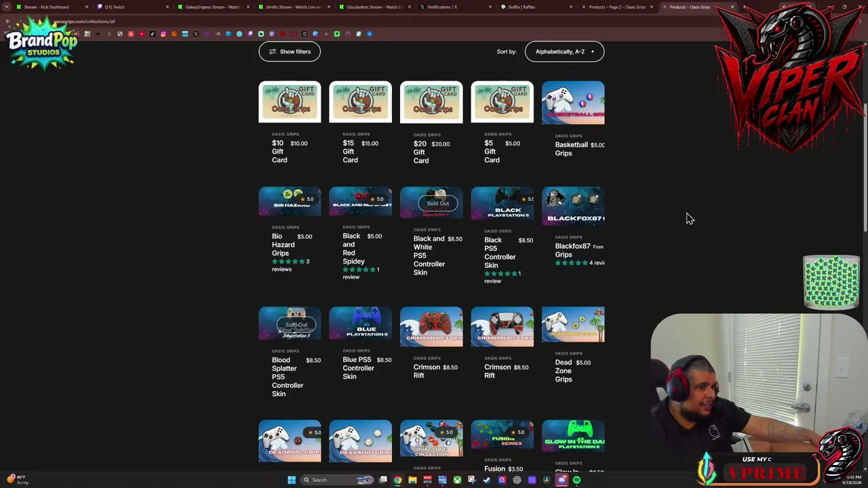Open the Sort by Alphabetically, A-Z dropdown
The width and height of the screenshot is (868, 488).
click(x=564, y=52)
